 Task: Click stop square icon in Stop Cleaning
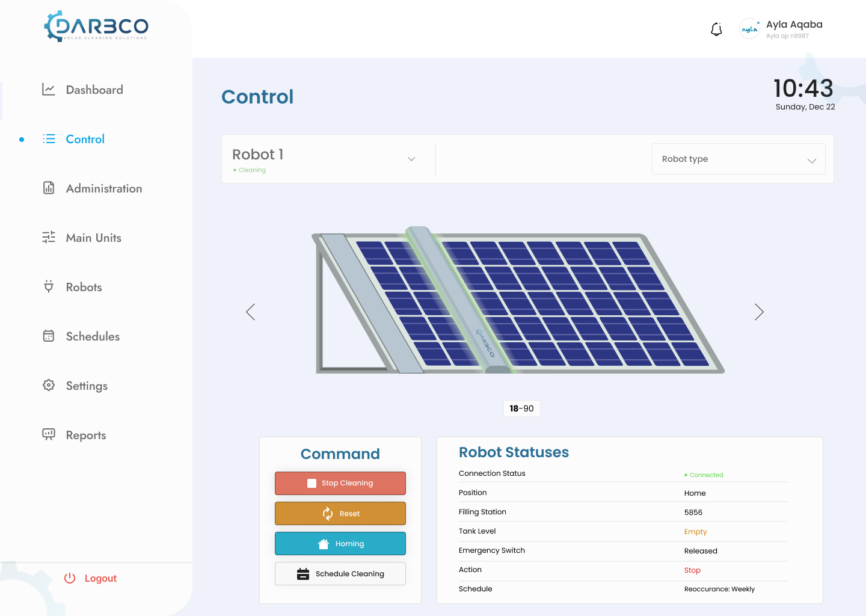click(x=312, y=483)
